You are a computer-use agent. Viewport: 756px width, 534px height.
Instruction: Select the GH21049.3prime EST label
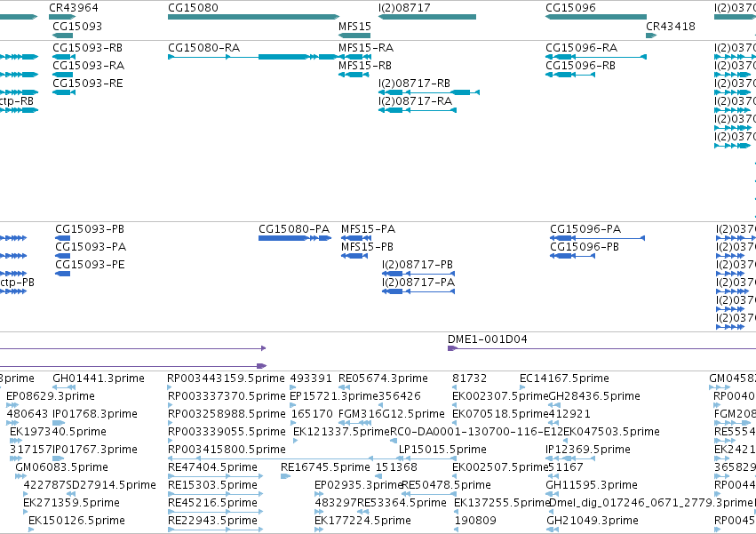[x=593, y=521]
